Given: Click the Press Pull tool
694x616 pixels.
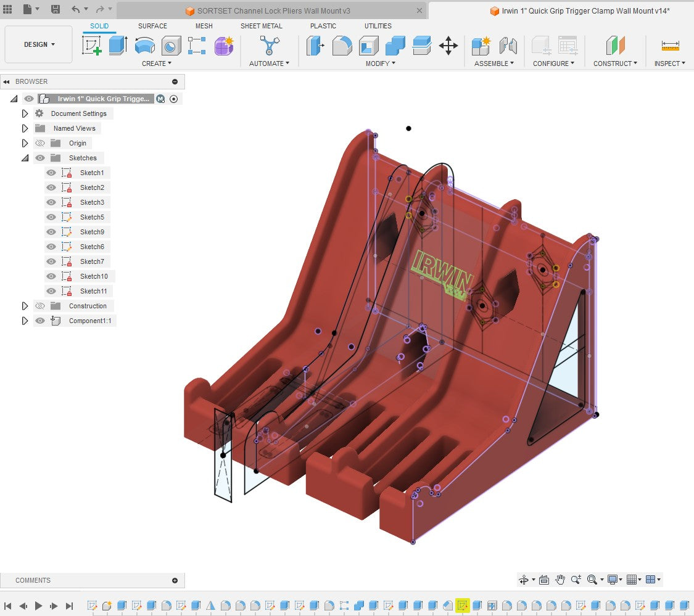Looking at the screenshot, I should 315,46.
